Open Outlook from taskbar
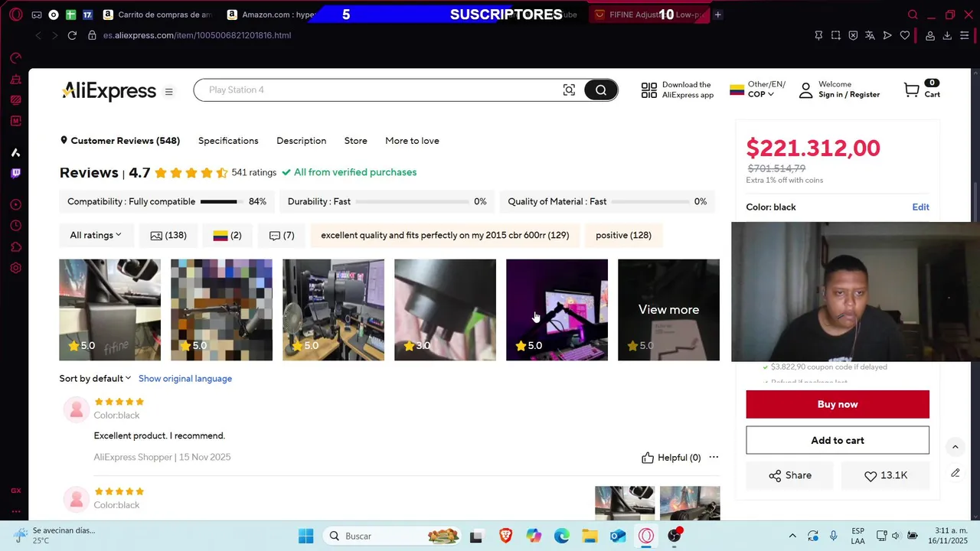This screenshot has width=980, height=551. click(618, 536)
